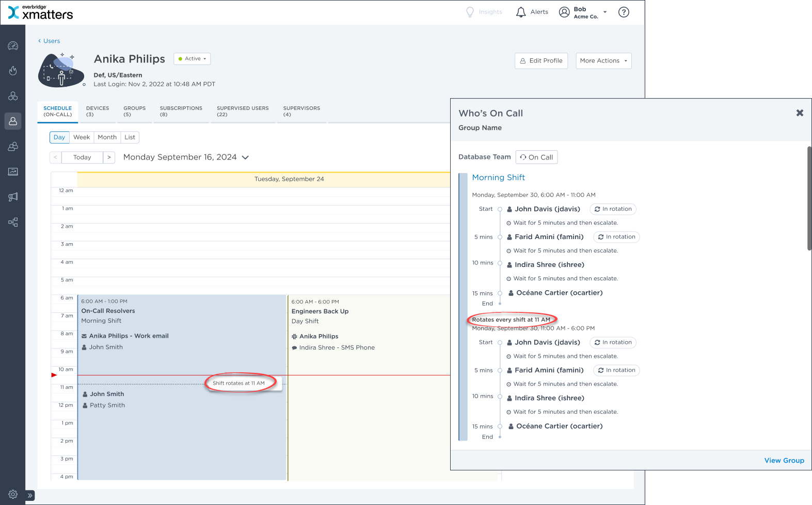Click In rotation badge for first John Davis

613,209
